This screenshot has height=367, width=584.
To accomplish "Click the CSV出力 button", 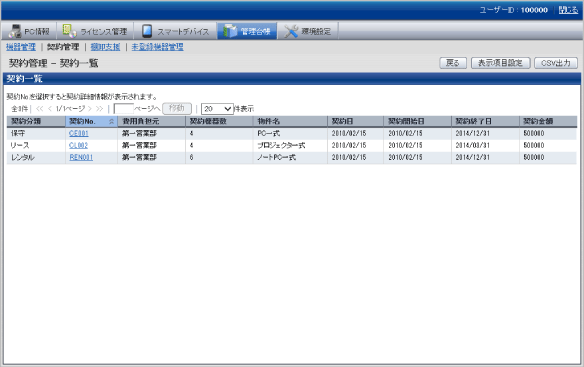I will (x=556, y=63).
